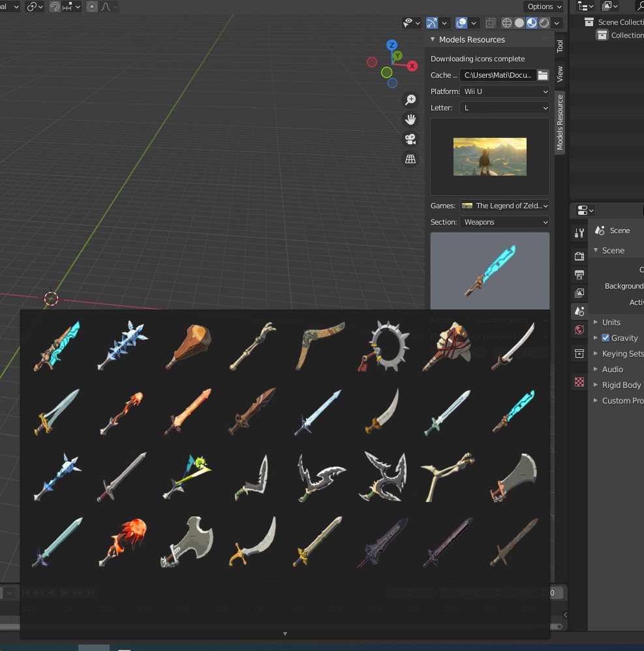Uncheck the Gravity checkbox
Image resolution: width=644 pixels, height=651 pixels.
tap(606, 338)
